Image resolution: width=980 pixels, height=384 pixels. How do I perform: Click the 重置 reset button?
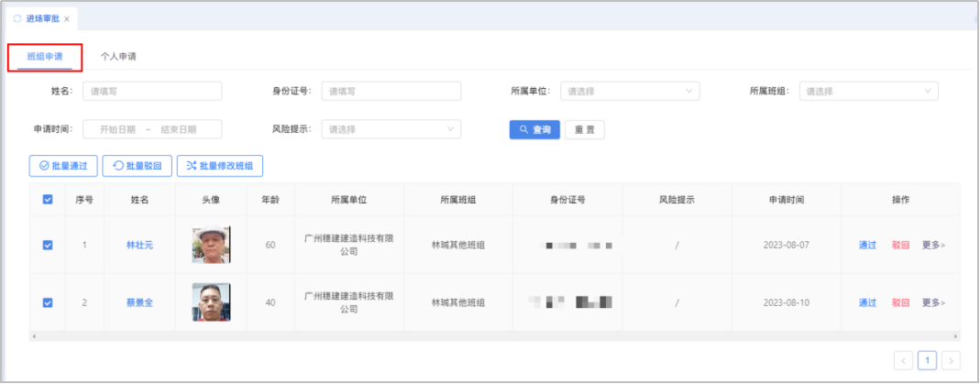coord(584,130)
